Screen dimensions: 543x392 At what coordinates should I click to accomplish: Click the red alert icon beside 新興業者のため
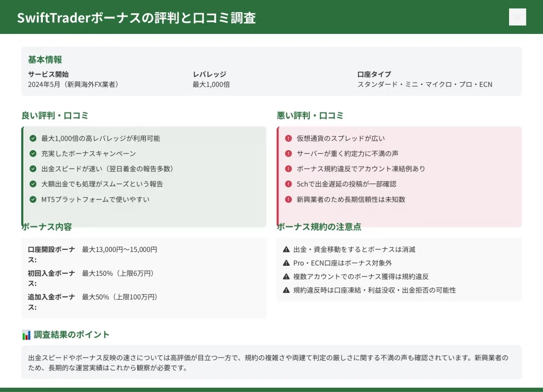click(288, 199)
